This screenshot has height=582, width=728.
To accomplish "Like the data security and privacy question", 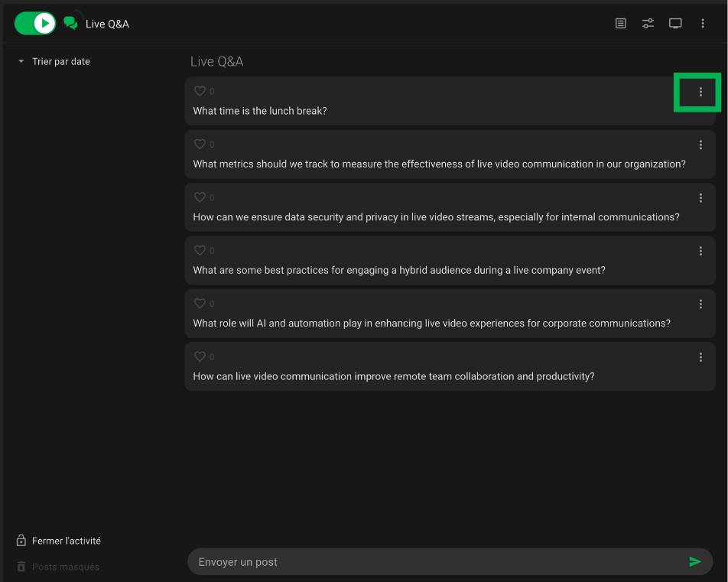I will coord(200,197).
